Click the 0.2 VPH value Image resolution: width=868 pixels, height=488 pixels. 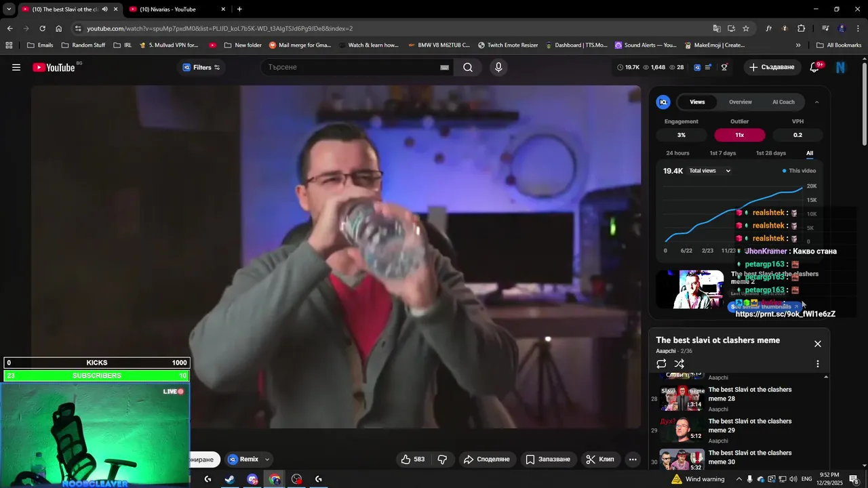coord(797,135)
